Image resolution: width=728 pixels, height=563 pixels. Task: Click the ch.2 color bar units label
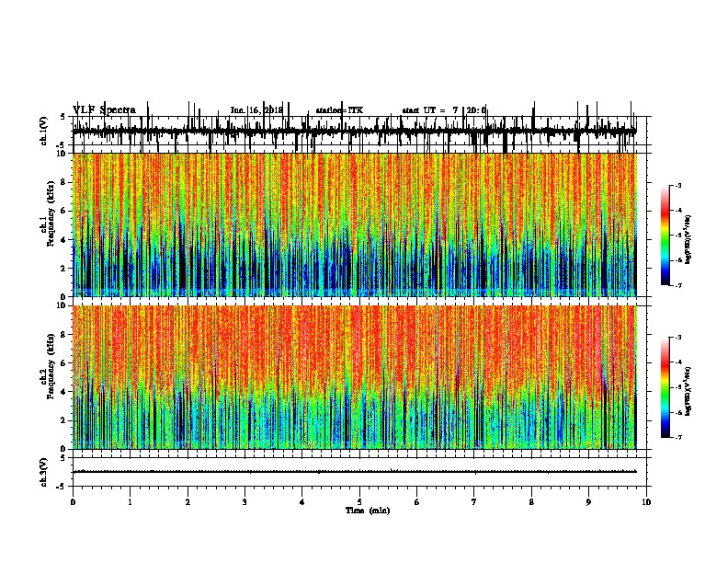pyautogui.click(x=688, y=391)
